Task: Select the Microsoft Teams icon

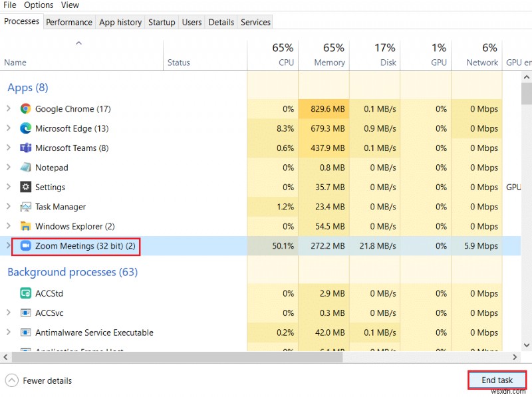Action: tap(25, 148)
